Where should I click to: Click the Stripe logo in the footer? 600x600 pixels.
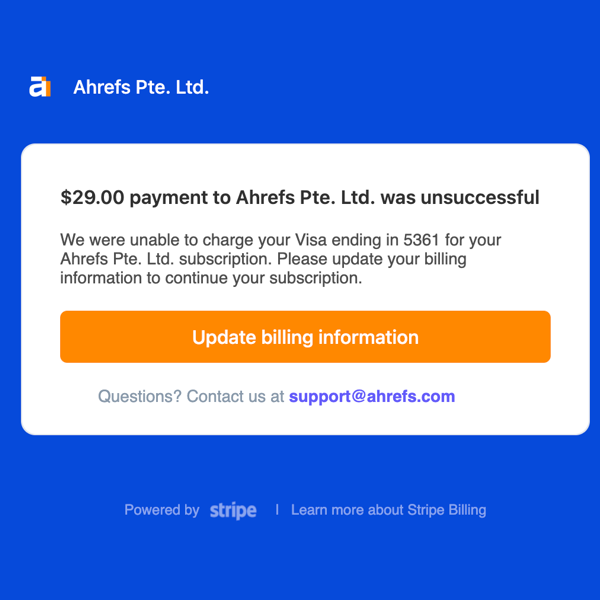click(x=233, y=510)
